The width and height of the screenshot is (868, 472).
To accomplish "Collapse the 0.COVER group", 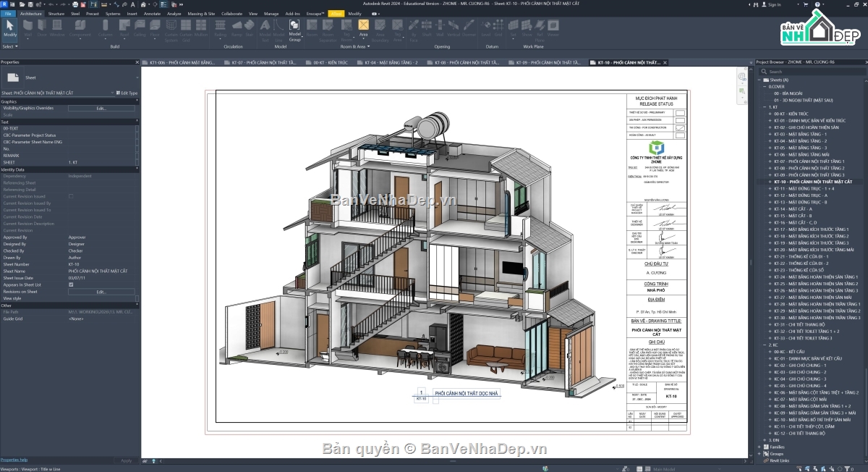I will coord(765,86).
